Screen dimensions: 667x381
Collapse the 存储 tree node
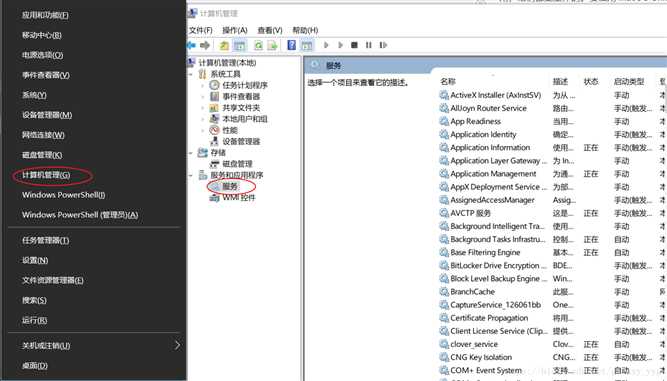click(191, 153)
